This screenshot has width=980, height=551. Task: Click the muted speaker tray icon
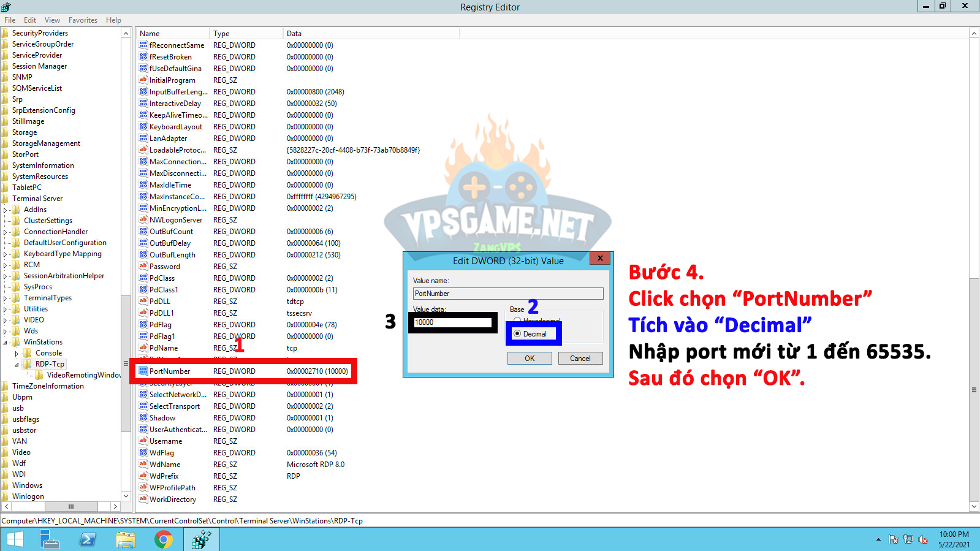coord(923,540)
